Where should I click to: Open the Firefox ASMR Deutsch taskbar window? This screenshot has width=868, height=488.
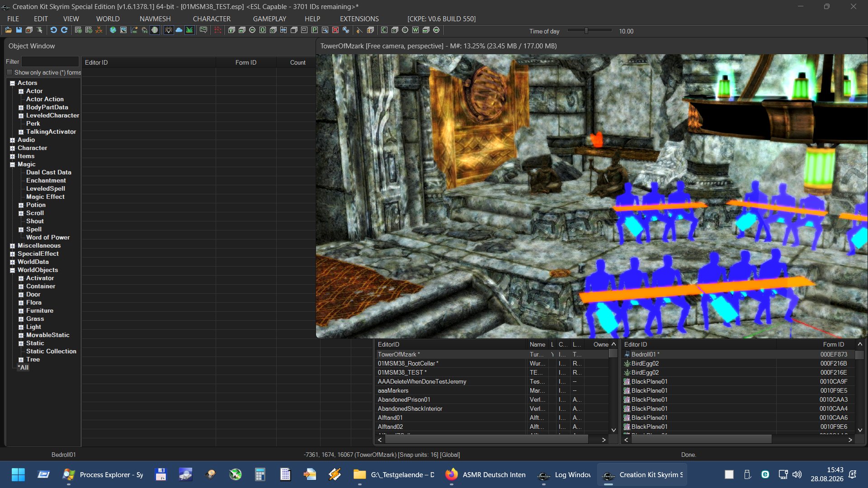pyautogui.click(x=486, y=474)
